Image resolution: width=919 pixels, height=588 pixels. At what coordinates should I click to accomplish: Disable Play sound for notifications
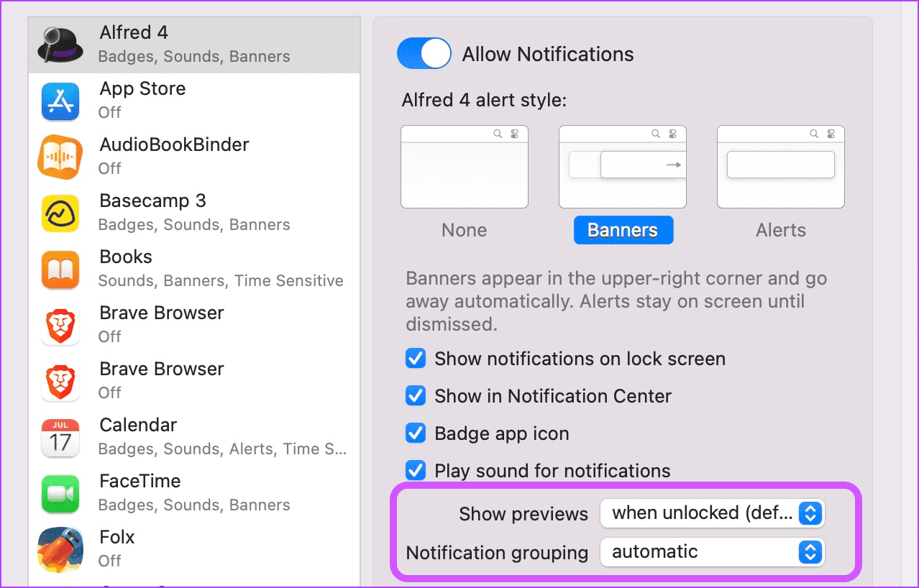[416, 471]
